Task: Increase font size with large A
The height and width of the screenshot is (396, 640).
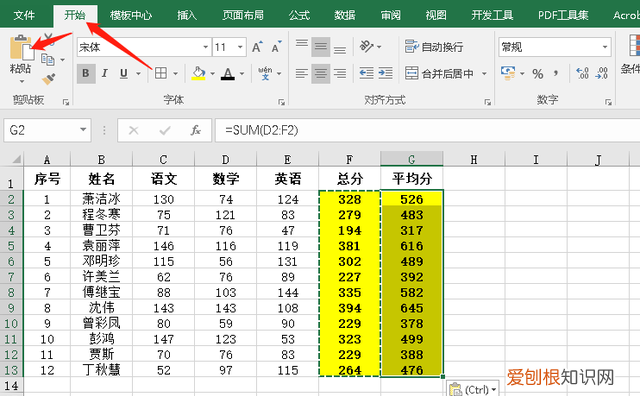Action: pos(257,47)
